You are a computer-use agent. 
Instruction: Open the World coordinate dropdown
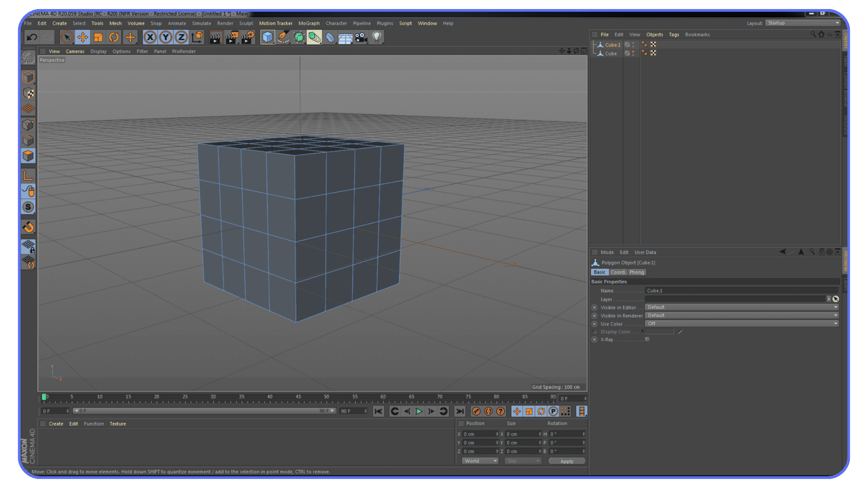pos(479,460)
